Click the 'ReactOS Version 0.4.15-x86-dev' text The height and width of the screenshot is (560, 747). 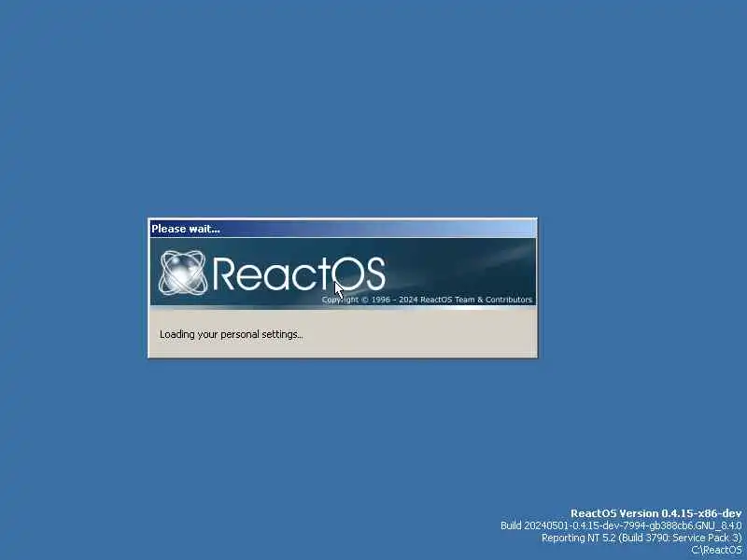[656, 513]
